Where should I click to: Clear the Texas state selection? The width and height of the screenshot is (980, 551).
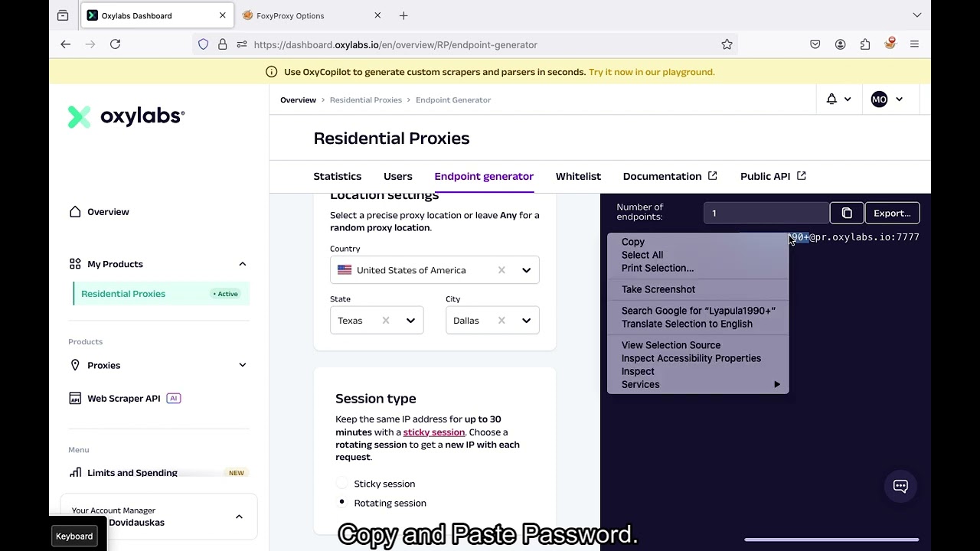coord(386,321)
